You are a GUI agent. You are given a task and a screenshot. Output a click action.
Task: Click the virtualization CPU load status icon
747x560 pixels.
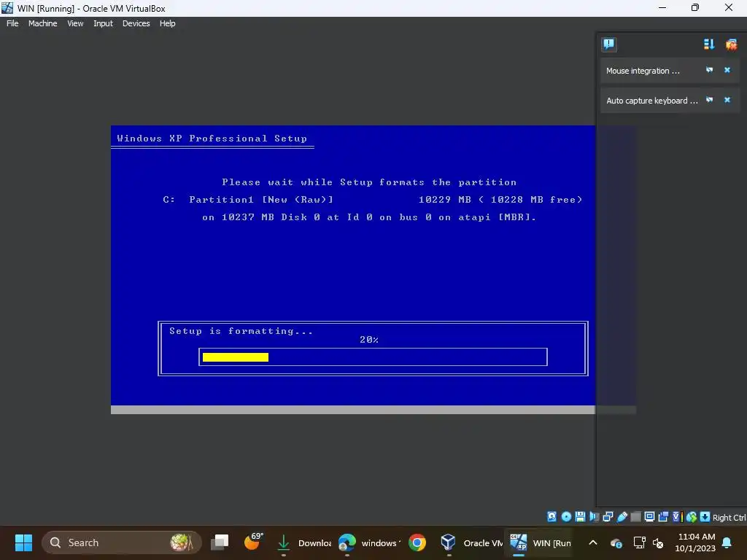click(x=677, y=517)
